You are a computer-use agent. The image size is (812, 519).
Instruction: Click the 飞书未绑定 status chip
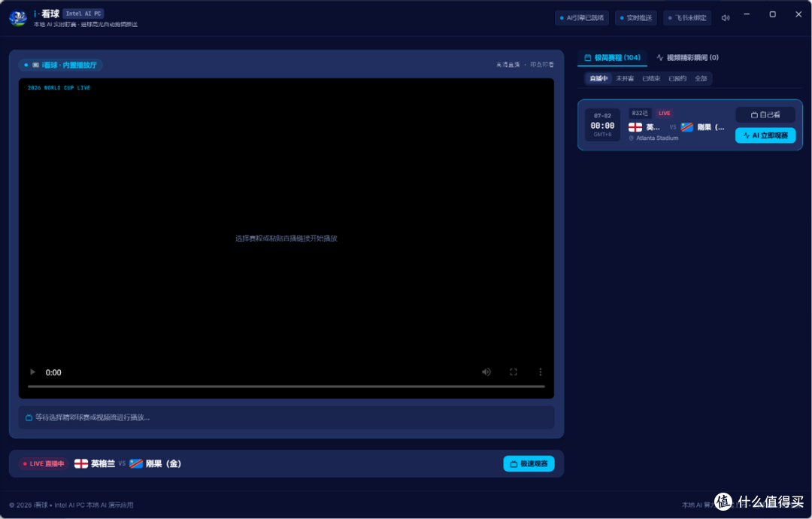[686, 17]
